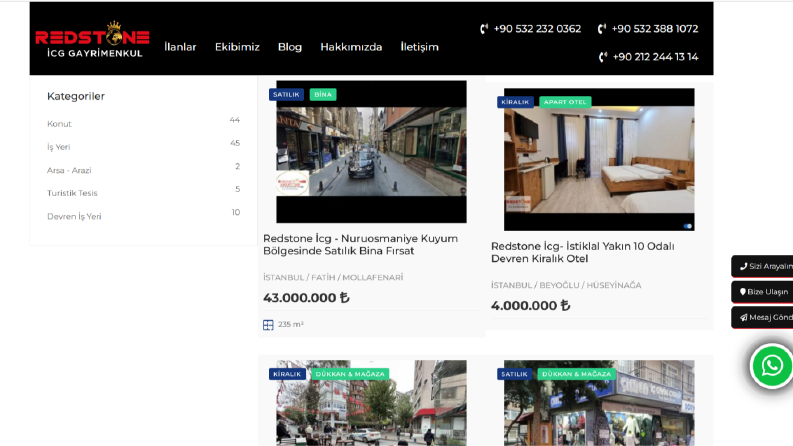Click the Sizi Arayalım side button

(x=762, y=266)
